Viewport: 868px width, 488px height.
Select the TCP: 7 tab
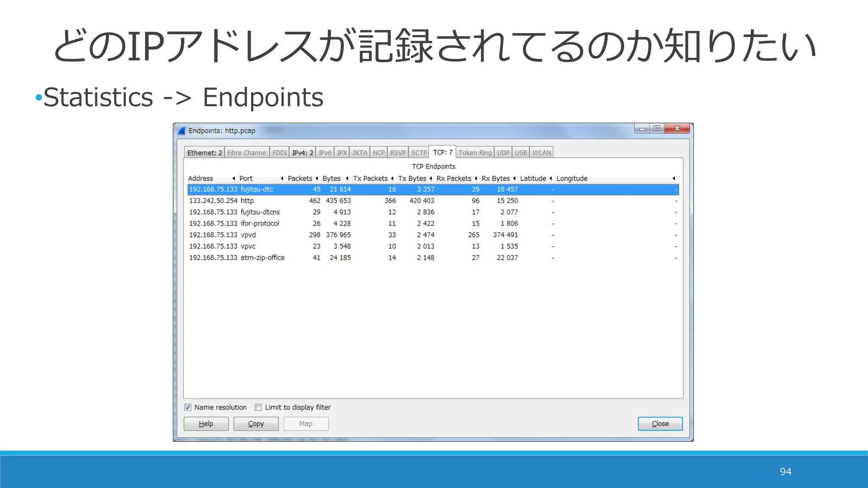[x=442, y=152]
